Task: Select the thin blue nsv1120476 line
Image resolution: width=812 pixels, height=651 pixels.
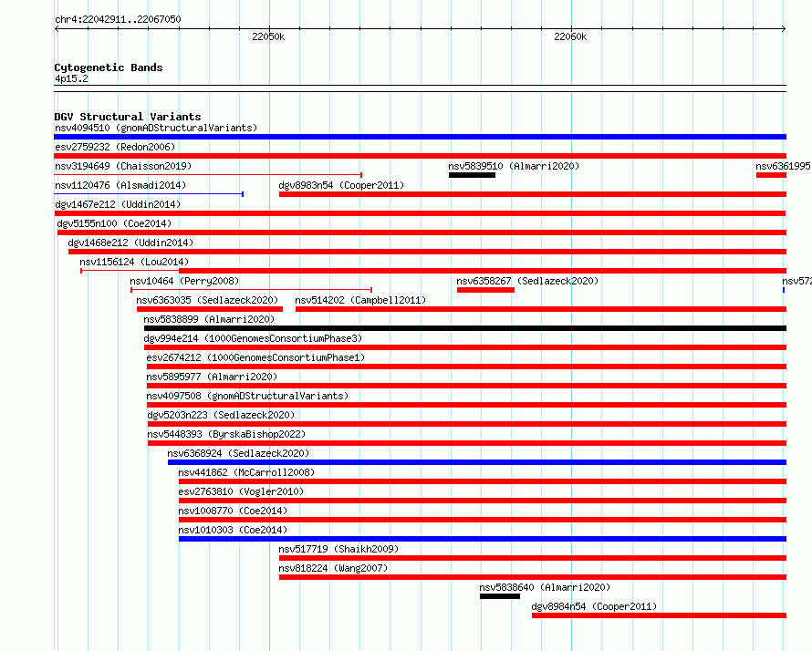Action: tap(149, 194)
